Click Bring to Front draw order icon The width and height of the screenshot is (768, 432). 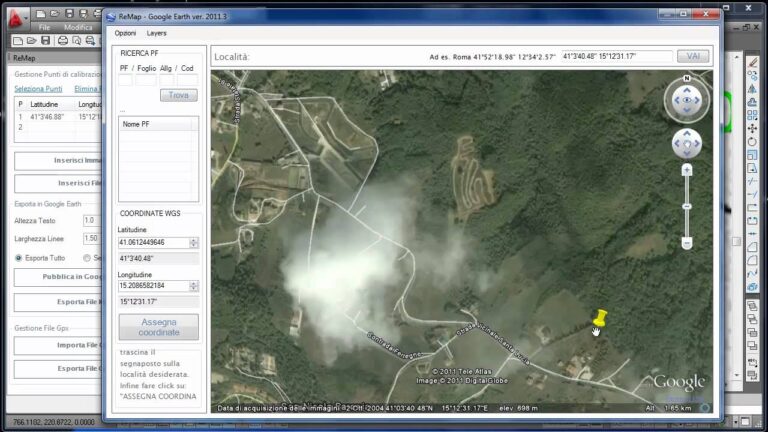752,307
